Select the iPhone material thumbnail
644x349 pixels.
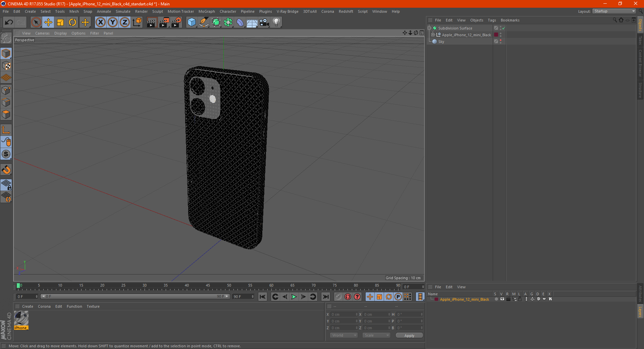[x=21, y=318]
